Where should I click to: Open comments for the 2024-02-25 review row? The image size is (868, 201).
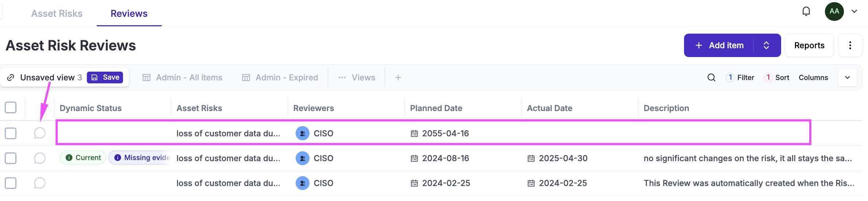point(39,183)
